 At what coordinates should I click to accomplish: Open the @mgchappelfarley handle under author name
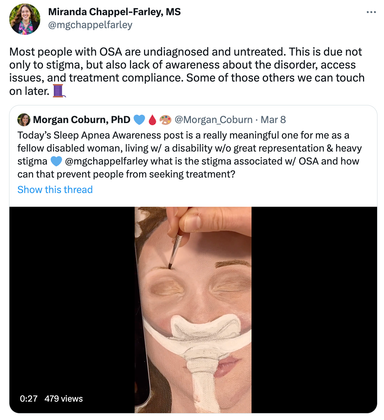90,25
